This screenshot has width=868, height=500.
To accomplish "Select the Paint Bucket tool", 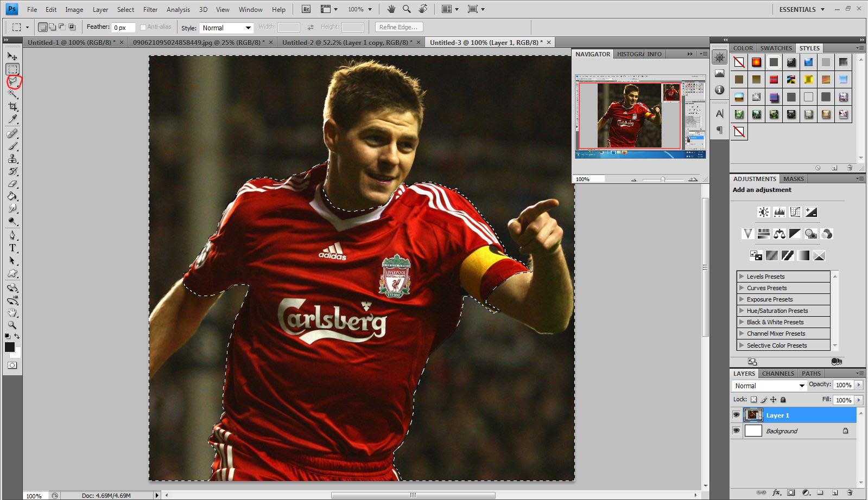I will [12, 196].
